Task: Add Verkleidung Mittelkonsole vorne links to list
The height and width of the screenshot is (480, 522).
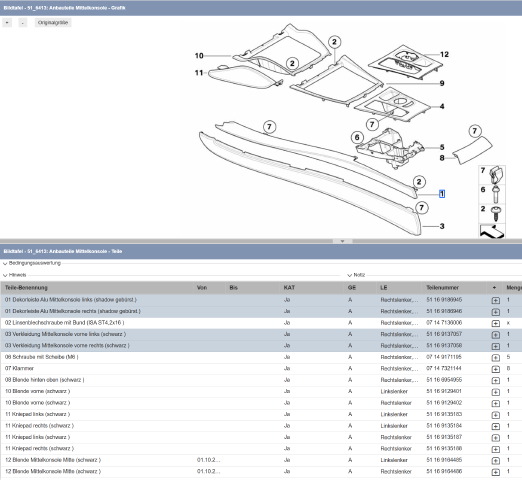Action: pos(495,335)
